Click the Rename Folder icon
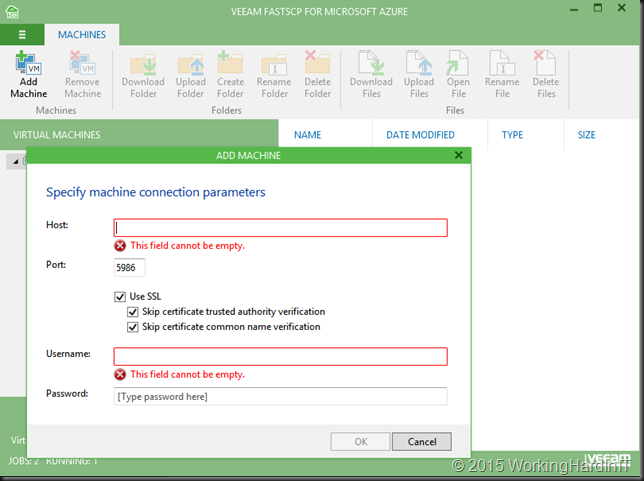The image size is (644, 481). (274, 64)
